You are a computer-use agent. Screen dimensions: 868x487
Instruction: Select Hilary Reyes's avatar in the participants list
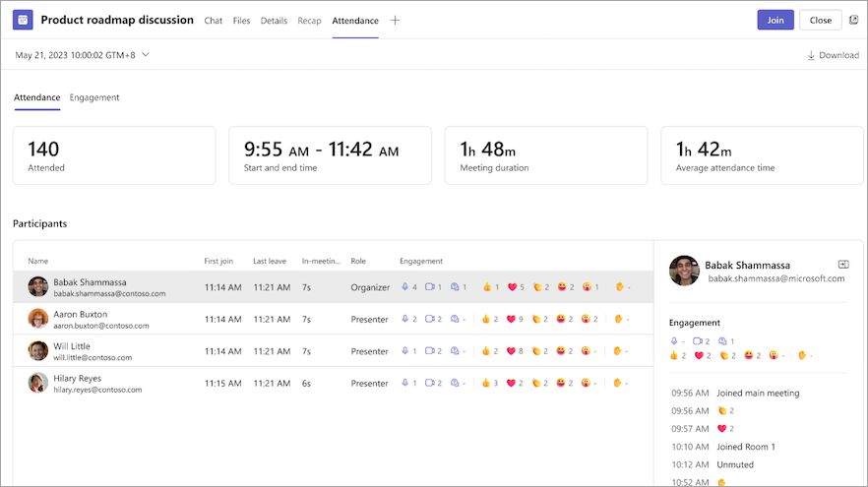point(37,383)
